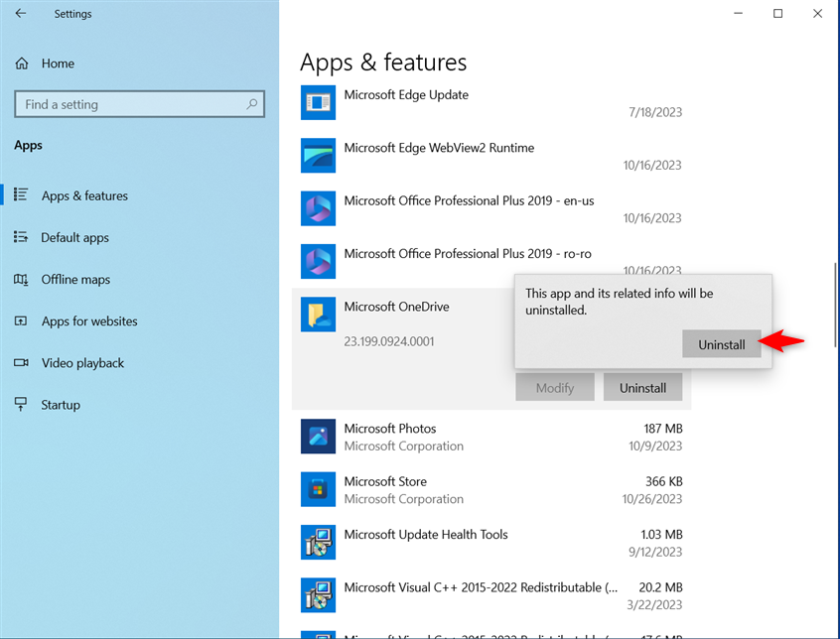Select the Office Professional Plus ro-ro icon
The width and height of the screenshot is (840, 639).
[x=318, y=261]
